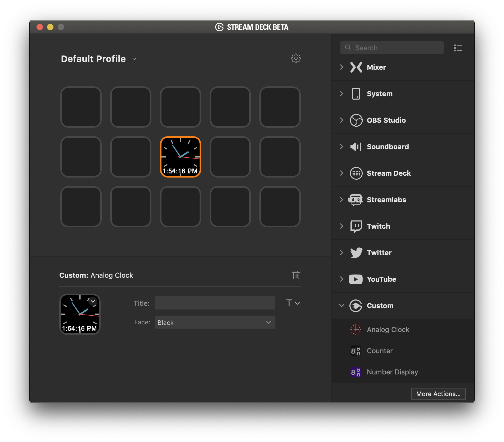Expand the Mixer category
Screen dimensions: 504x442
pyautogui.click(x=341, y=67)
